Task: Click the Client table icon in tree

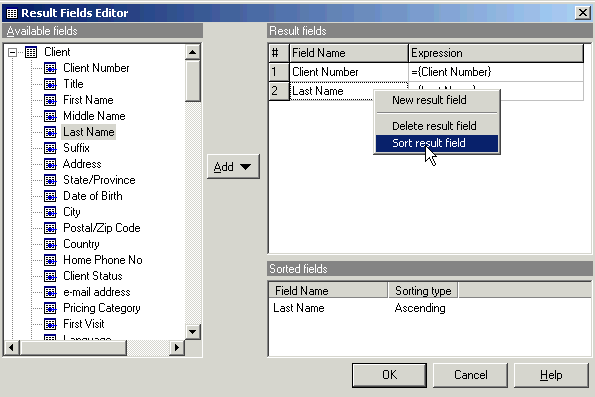Action: tap(31, 52)
